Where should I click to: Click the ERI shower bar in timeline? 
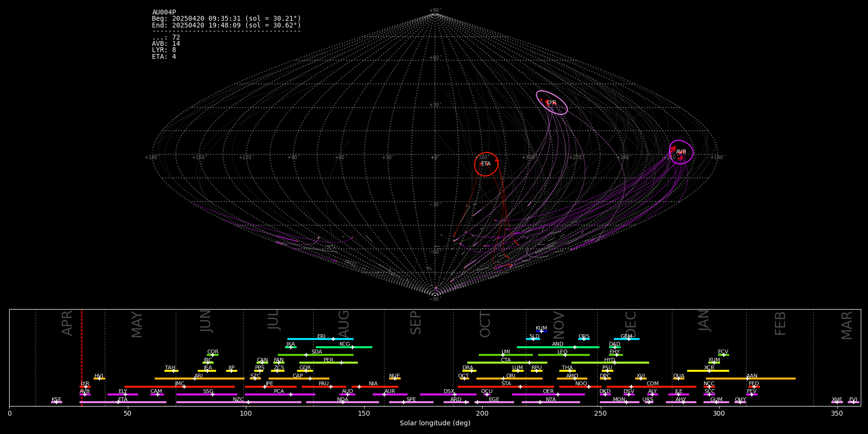pyautogui.click(x=320, y=339)
